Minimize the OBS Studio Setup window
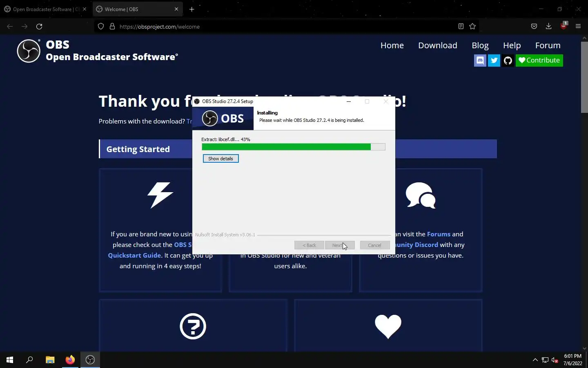Screen dimensions: 588x368 coord(349,101)
